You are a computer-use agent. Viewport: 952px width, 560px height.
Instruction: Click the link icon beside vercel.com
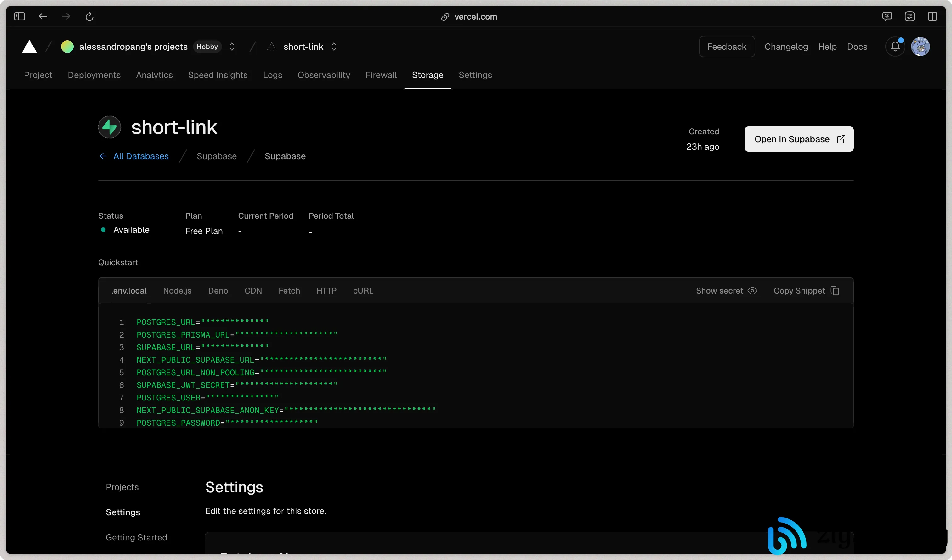click(445, 17)
